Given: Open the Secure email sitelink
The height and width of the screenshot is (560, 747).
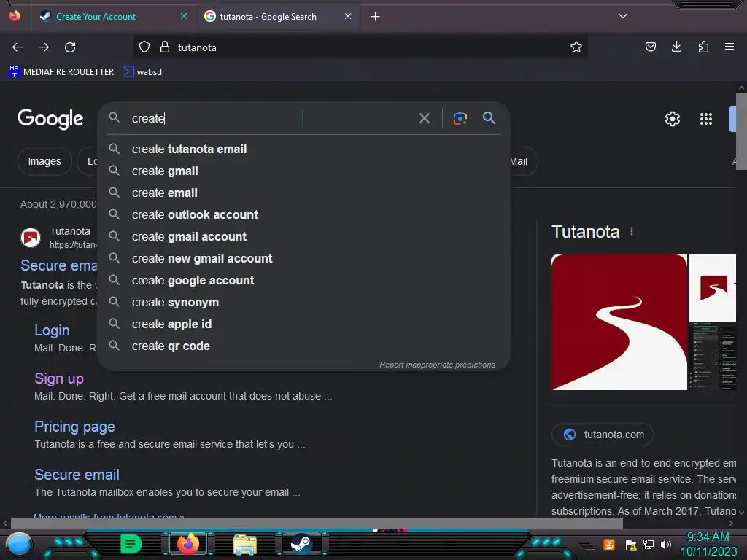Looking at the screenshot, I should pyautogui.click(x=77, y=475).
